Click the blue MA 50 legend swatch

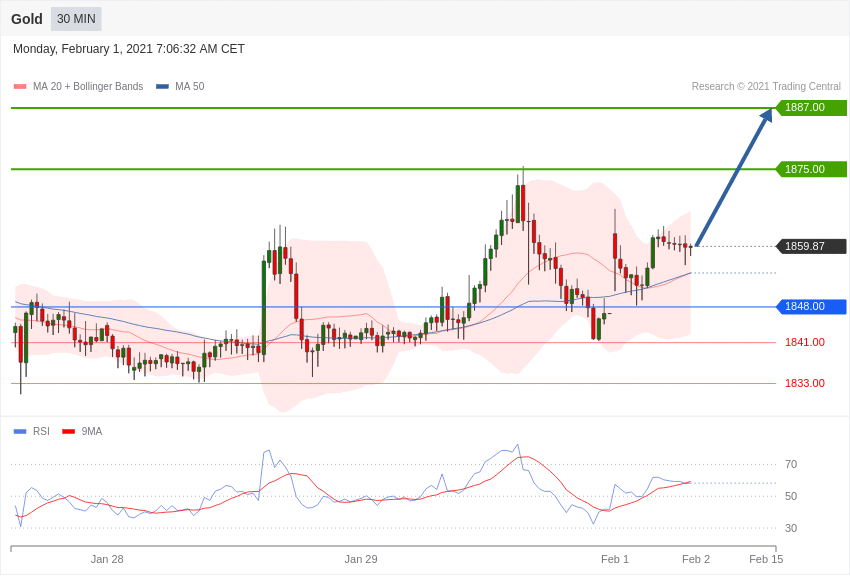pos(163,87)
